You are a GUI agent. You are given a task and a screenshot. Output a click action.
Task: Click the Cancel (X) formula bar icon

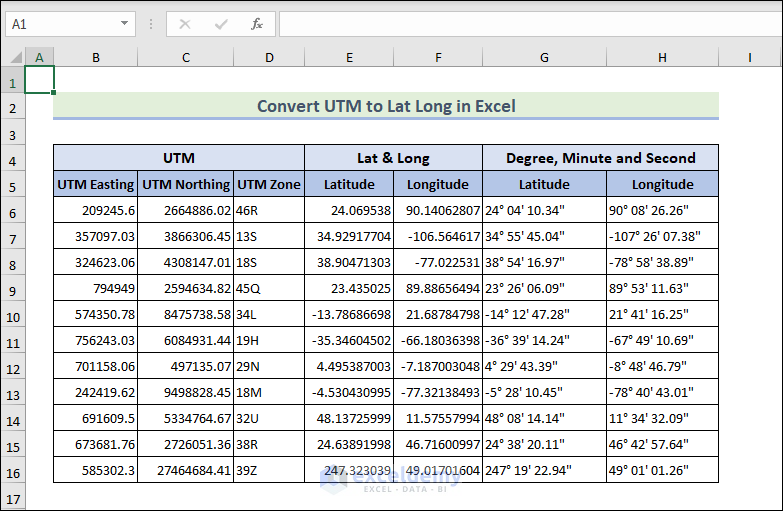[x=185, y=24]
